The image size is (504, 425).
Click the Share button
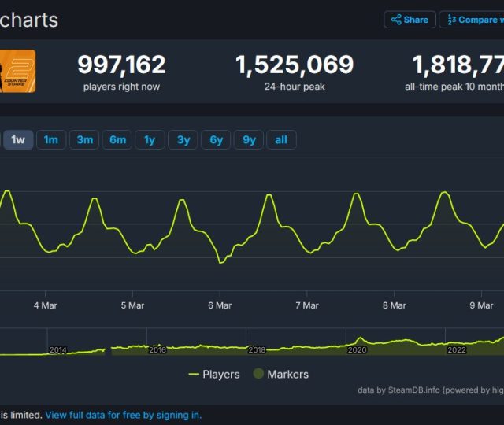pos(409,20)
